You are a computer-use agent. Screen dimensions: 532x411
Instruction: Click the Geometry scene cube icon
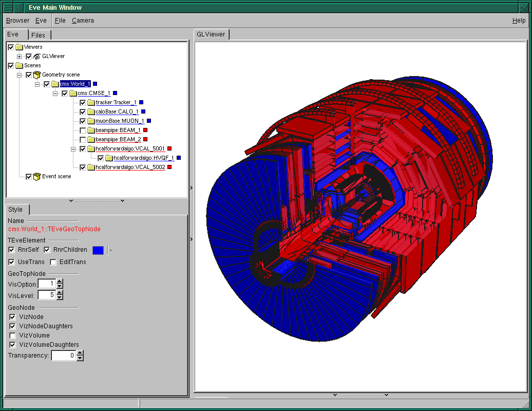37,75
